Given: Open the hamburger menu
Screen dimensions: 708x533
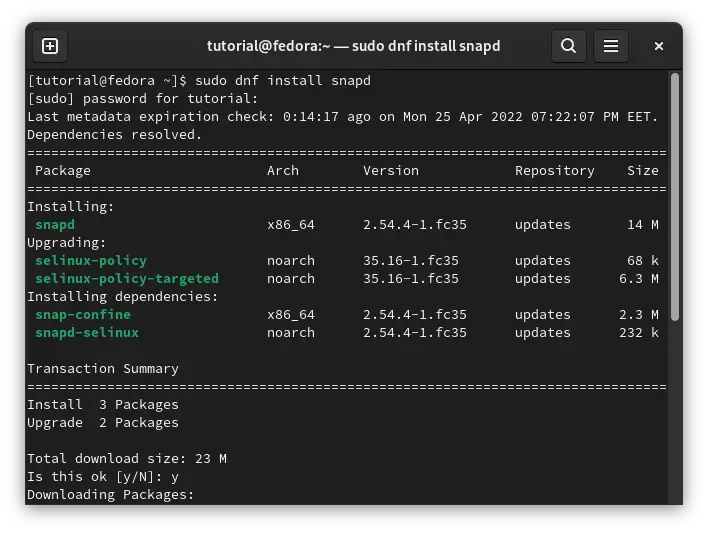Looking at the screenshot, I should pyautogui.click(x=610, y=46).
